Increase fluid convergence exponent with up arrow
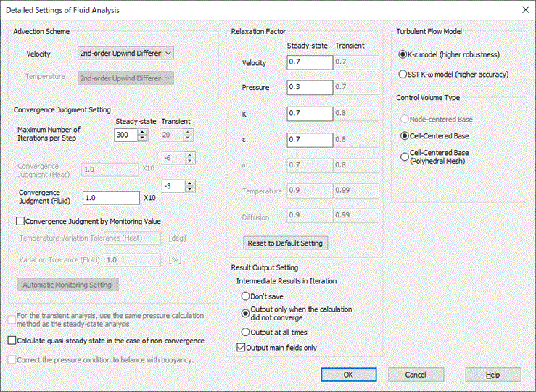 [x=190, y=183]
